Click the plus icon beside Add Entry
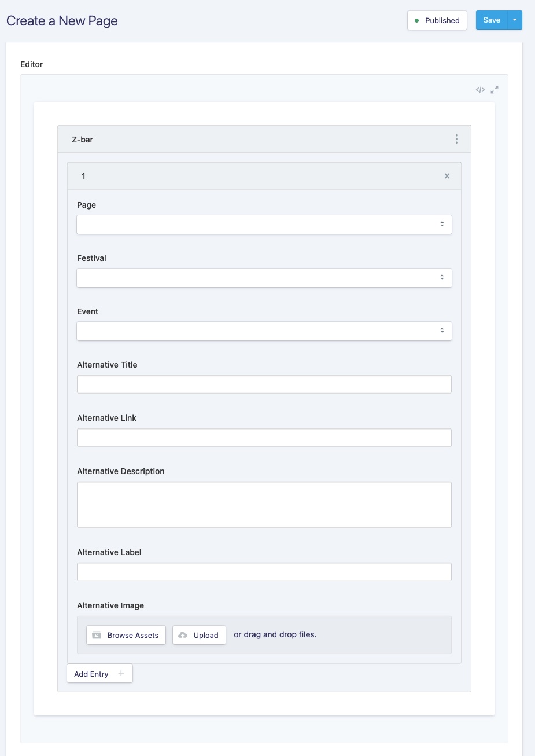Screen dimensions: 535x756 coord(121,674)
